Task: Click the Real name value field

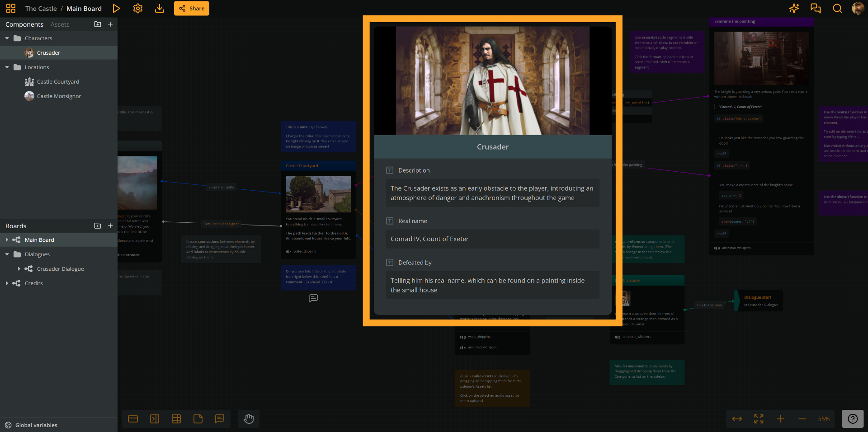Action: click(493, 239)
